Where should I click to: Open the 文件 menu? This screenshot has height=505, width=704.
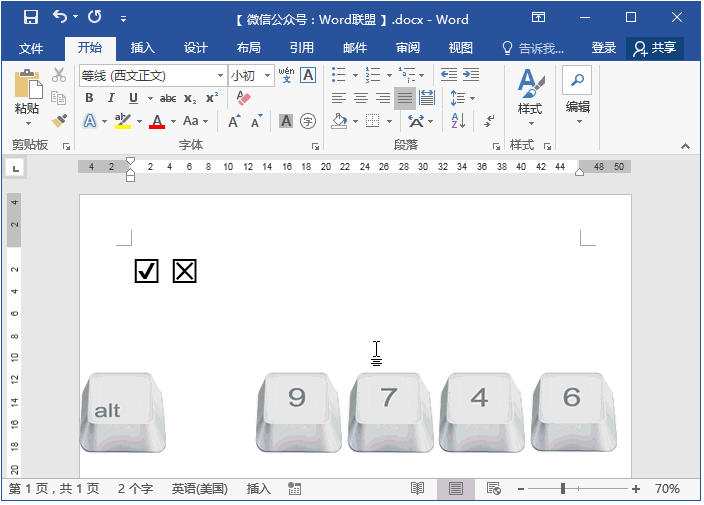point(31,48)
